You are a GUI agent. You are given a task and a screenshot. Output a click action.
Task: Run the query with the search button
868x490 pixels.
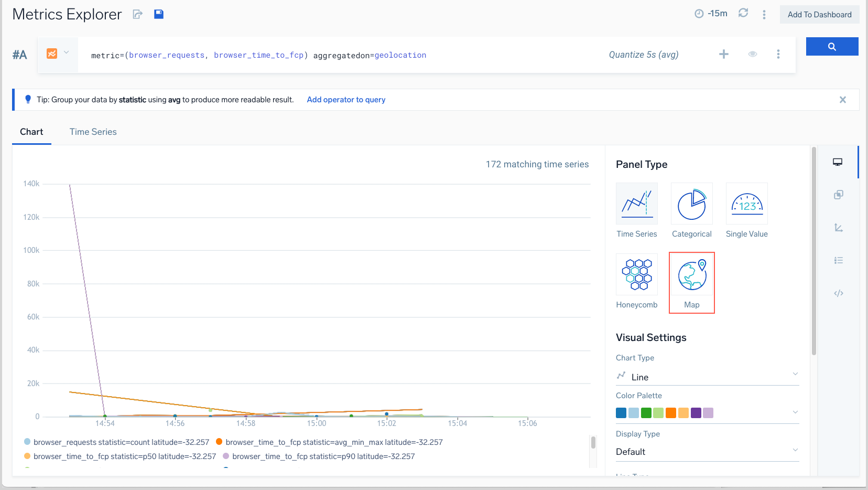point(832,47)
